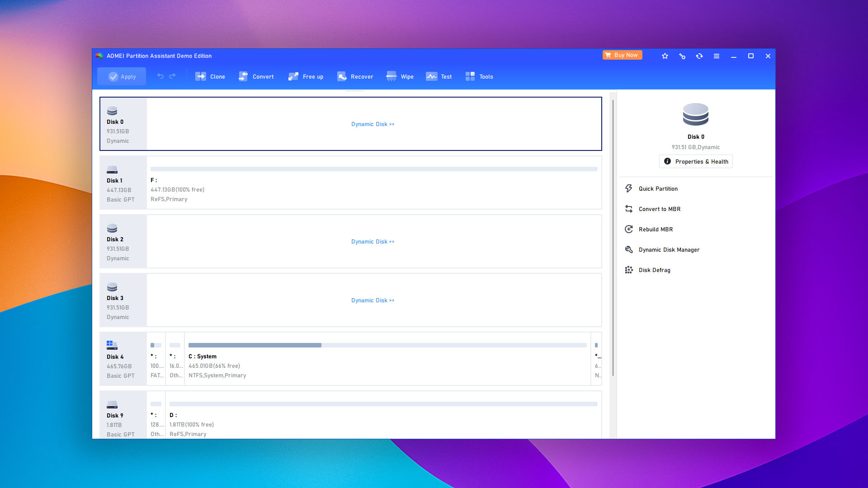Select Dynamic Disk Manager option
Screen dimensions: 868x488
click(x=669, y=250)
